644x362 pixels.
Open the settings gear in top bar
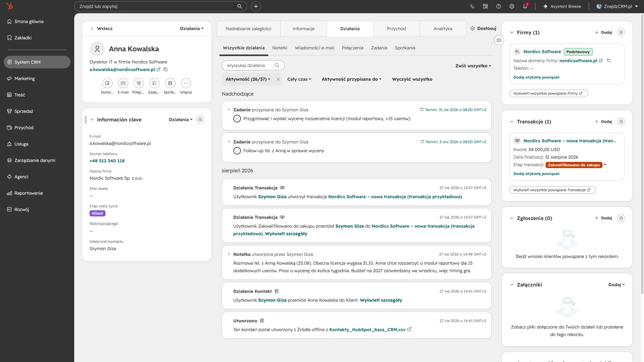512,7
